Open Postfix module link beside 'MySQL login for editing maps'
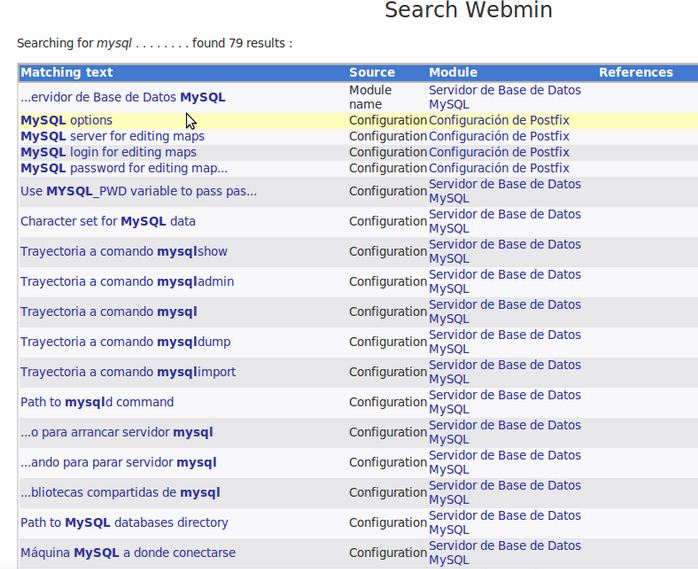Viewport: 698px width, 569px height. tap(498, 152)
